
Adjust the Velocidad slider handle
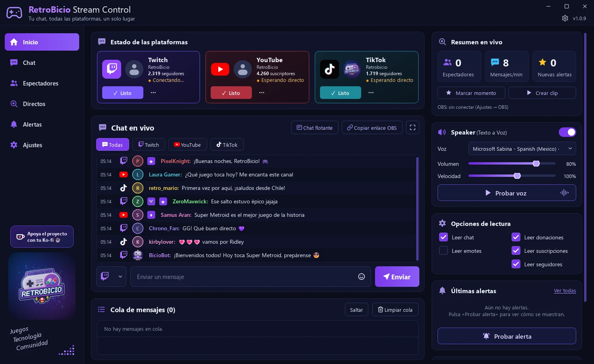click(517, 176)
